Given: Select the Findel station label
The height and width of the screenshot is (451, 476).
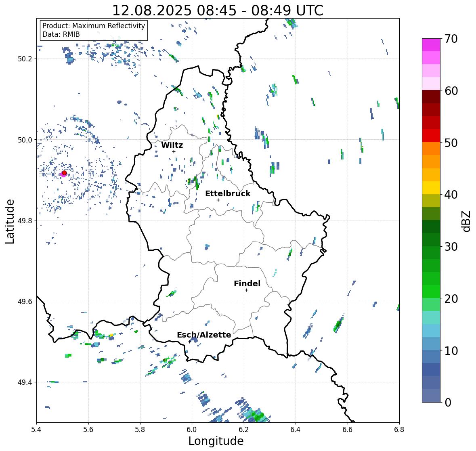Looking at the screenshot, I should tap(247, 283).
